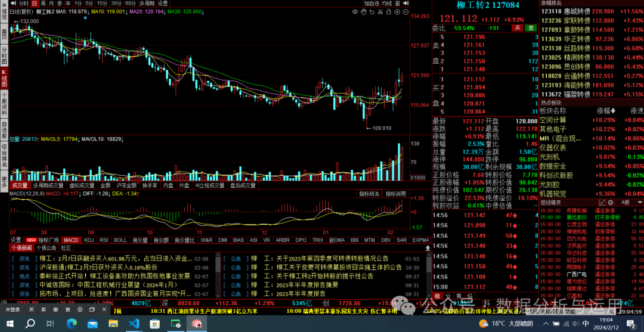This screenshot has width=644, height=332.
Task: Toggle the 均线 moving average button
Action: point(387,4)
